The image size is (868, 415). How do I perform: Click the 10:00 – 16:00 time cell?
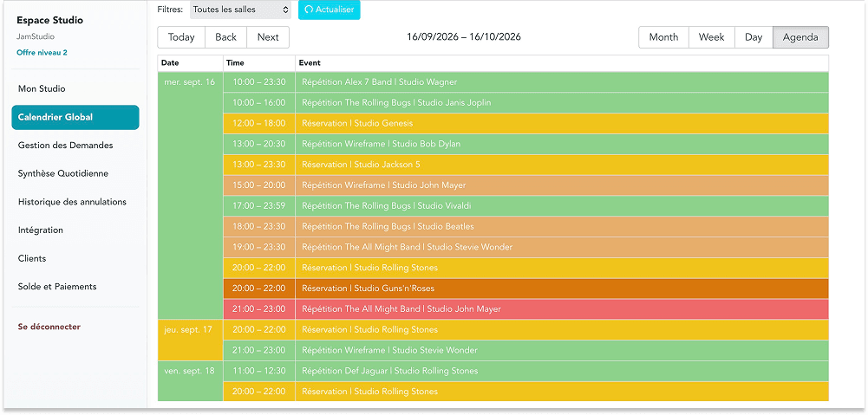[x=259, y=103]
